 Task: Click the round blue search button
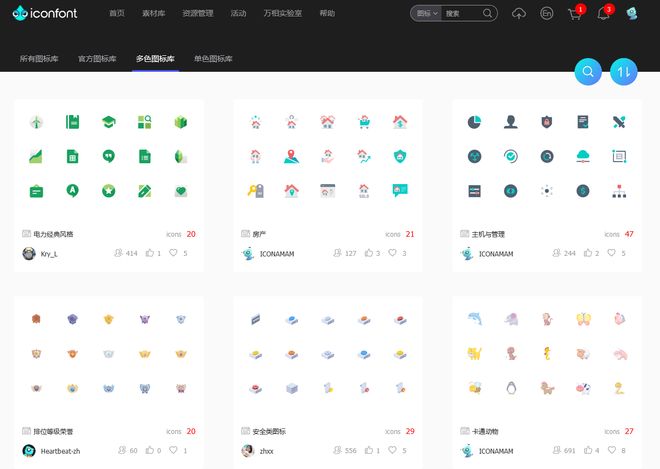tap(588, 72)
